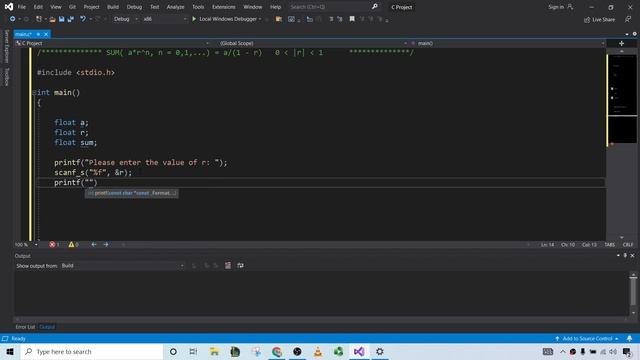Click the Live Share button label
The height and width of the screenshot is (360, 640).
tap(603, 20)
